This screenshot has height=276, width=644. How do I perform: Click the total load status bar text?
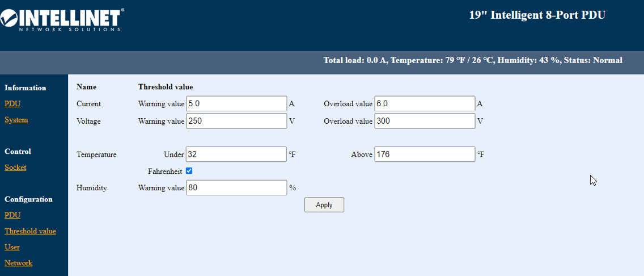click(x=472, y=60)
